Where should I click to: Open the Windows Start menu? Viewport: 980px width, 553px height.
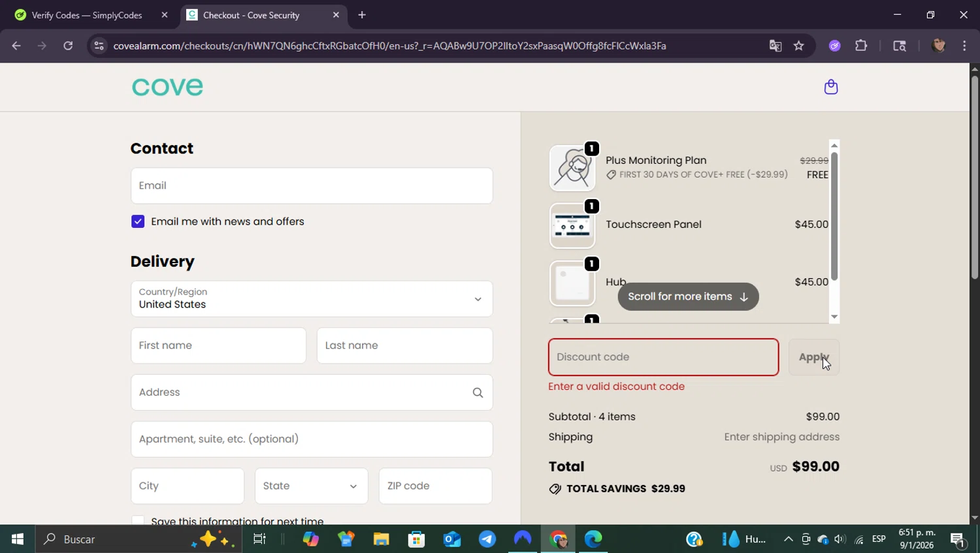[x=18, y=539]
